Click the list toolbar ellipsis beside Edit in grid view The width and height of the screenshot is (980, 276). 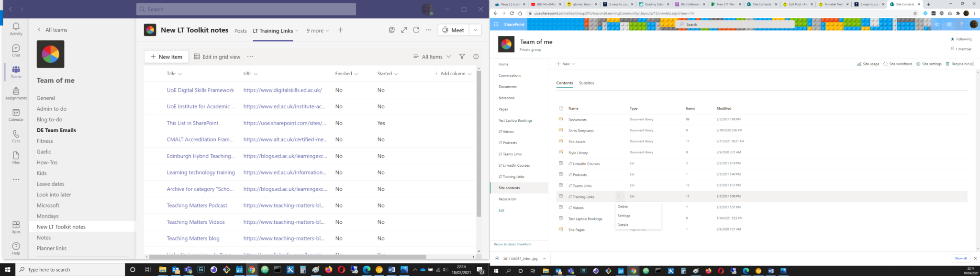click(x=250, y=57)
